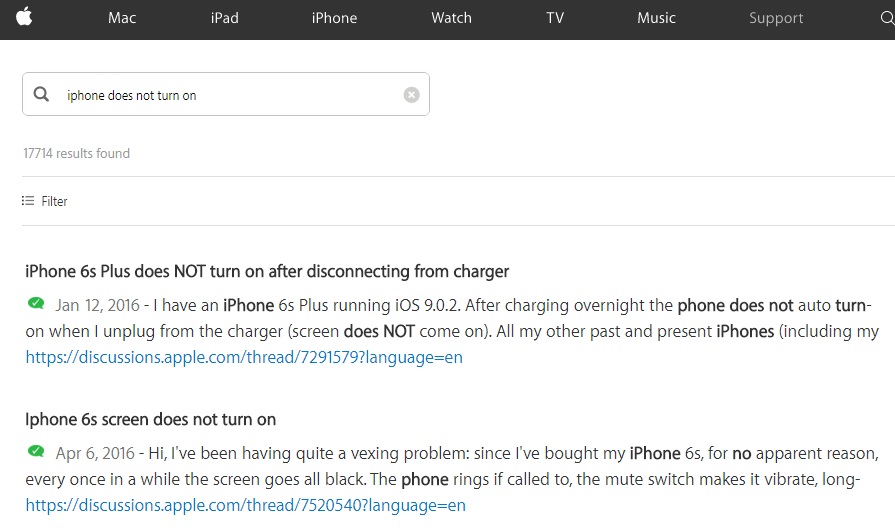Select TV in the navigation bar
The height and width of the screenshot is (531, 895).
[x=555, y=18]
